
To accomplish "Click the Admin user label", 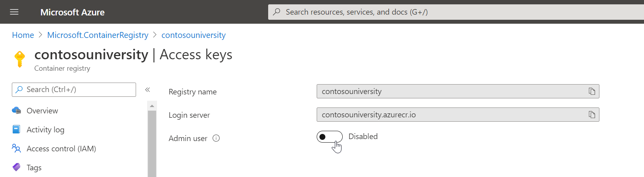I will tap(188, 138).
